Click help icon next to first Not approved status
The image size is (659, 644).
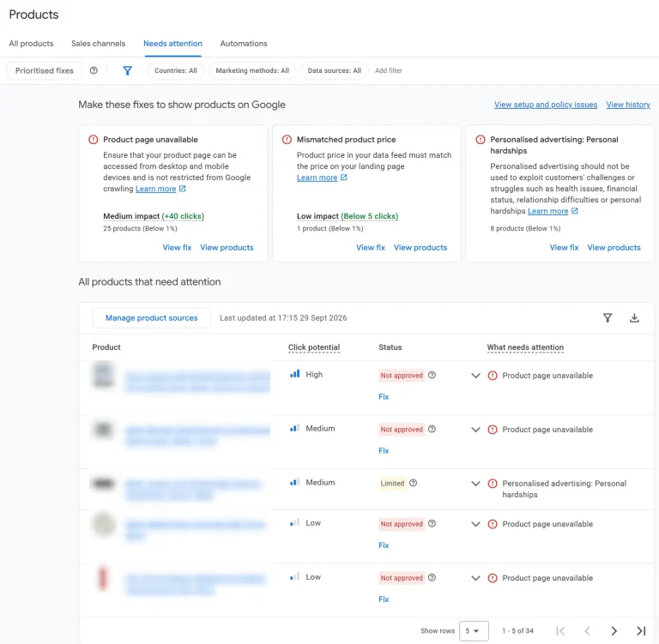click(x=432, y=375)
